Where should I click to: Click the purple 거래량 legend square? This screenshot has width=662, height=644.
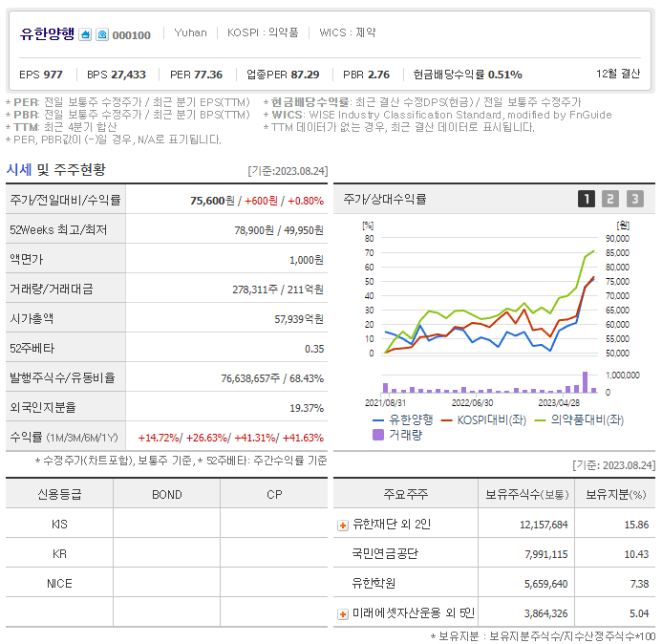coord(378,435)
